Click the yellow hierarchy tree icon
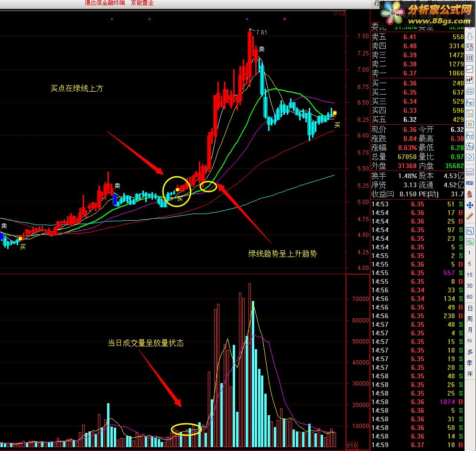Viewport: 476px width, 451px height. [x=470, y=114]
